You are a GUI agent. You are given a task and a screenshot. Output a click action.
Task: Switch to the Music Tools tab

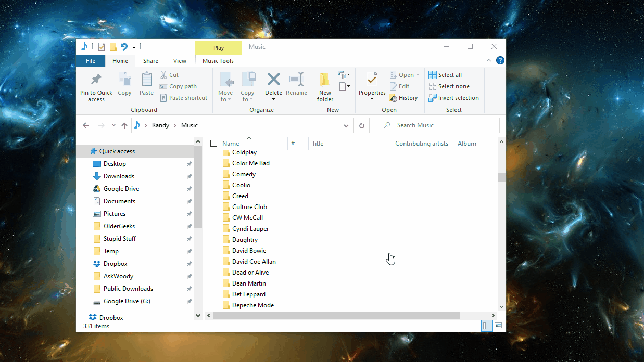tap(218, 61)
